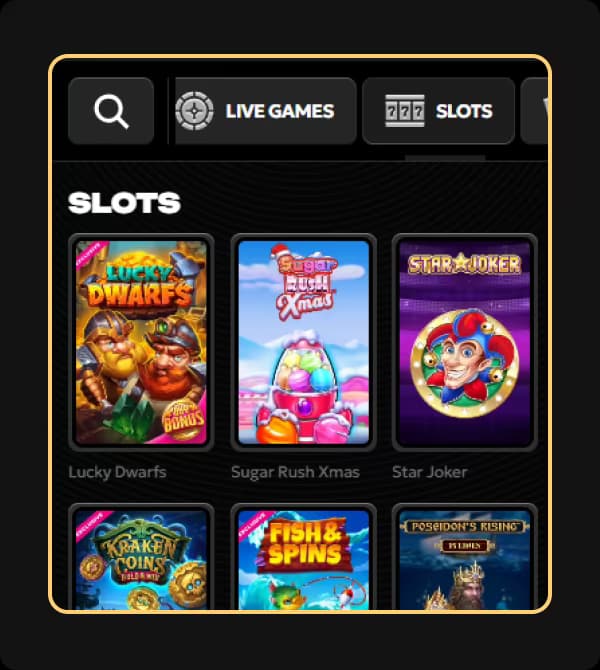Click the Lucky Dwarfs title text
Viewport: 600px width, 670px height.
click(x=118, y=472)
